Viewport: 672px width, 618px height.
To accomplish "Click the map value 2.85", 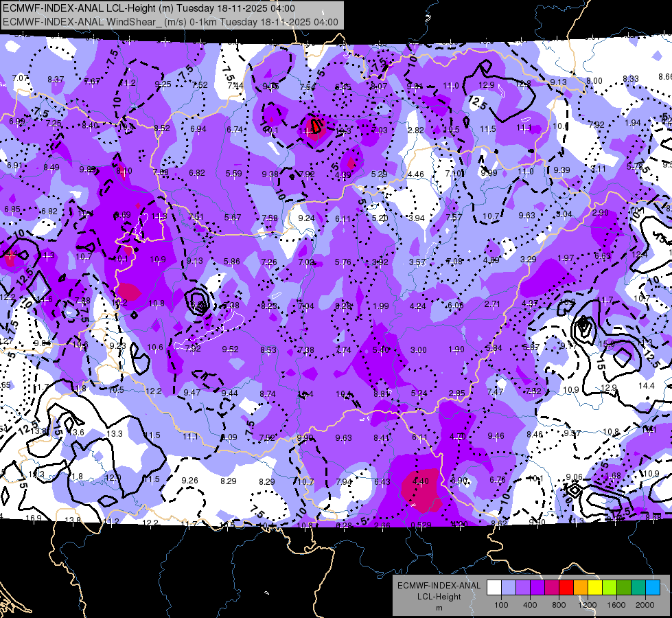I will click(x=457, y=393).
